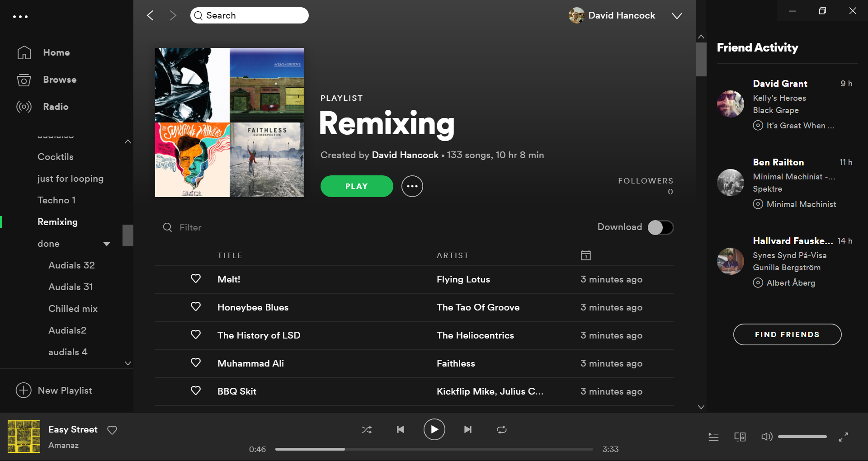868x461 pixels.
Task: Switch to full screen mode
Action: [x=844, y=437]
